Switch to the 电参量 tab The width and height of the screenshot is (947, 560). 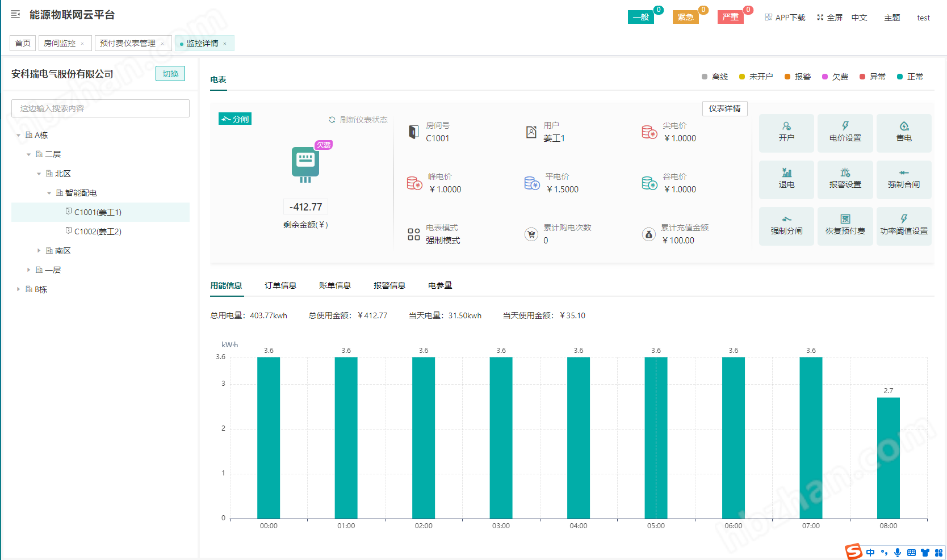coord(440,285)
